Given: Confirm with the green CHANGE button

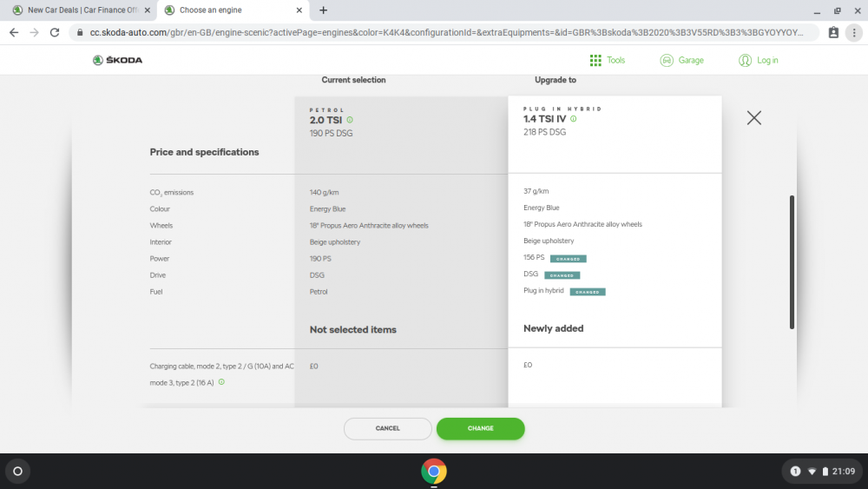Looking at the screenshot, I should pyautogui.click(x=481, y=429).
